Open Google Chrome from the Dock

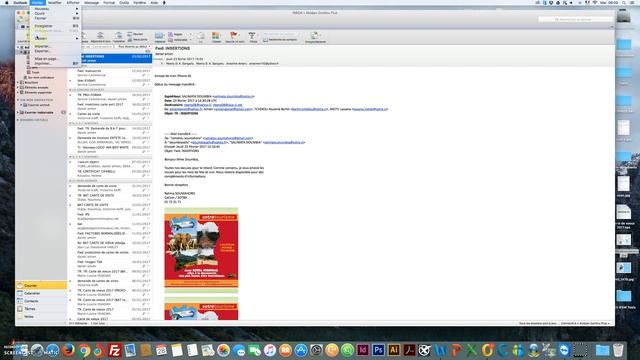[x=84, y=350]
